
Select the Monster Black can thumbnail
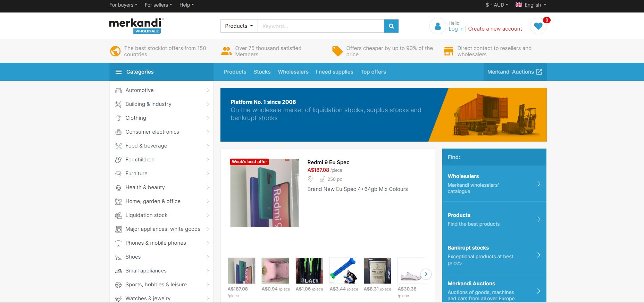309,271
